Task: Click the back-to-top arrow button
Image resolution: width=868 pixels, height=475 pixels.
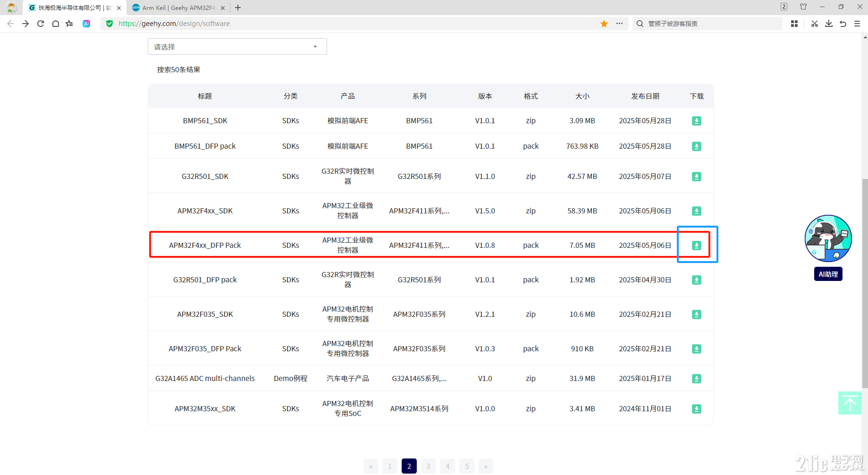Action: [x=850, y=403]
